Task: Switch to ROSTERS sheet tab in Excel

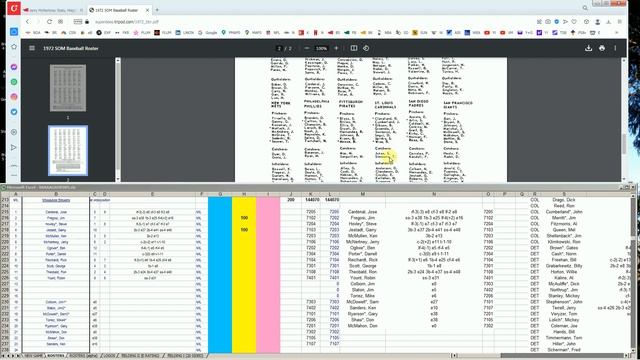Action: click(56, 356)
